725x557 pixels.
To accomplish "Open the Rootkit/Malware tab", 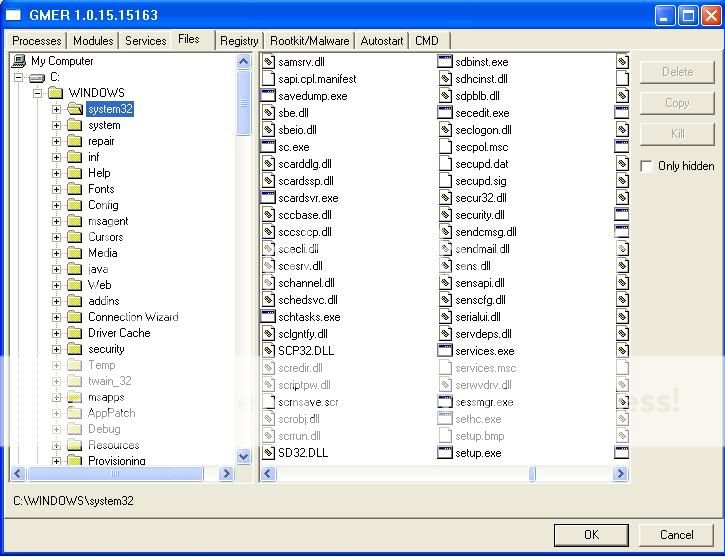I will coord(309,41).
